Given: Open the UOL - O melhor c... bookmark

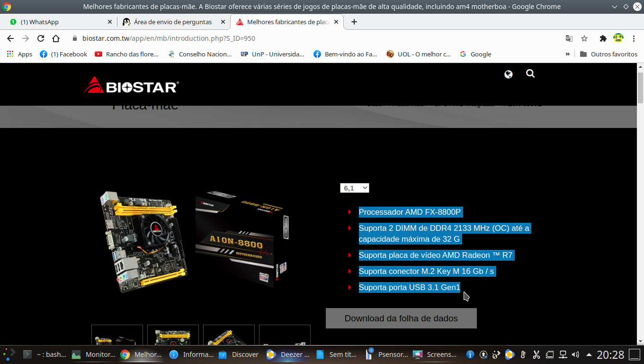Looking at the screenshot, I should (x=419, y=54).
